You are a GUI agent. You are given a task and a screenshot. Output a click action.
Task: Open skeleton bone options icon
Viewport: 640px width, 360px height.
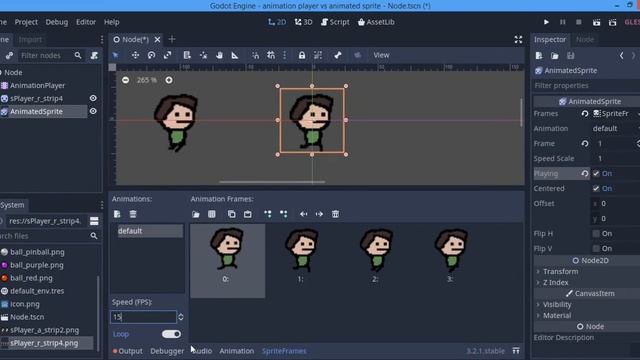tap(338, 55)
